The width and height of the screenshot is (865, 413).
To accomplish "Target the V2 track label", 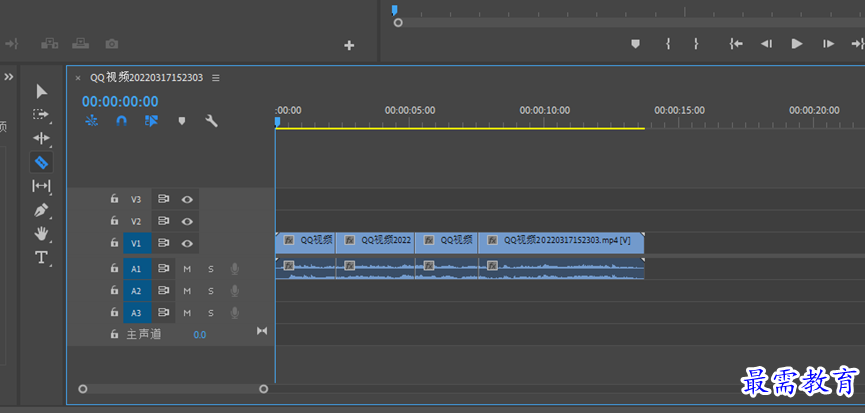I will (x=136, y=221).
